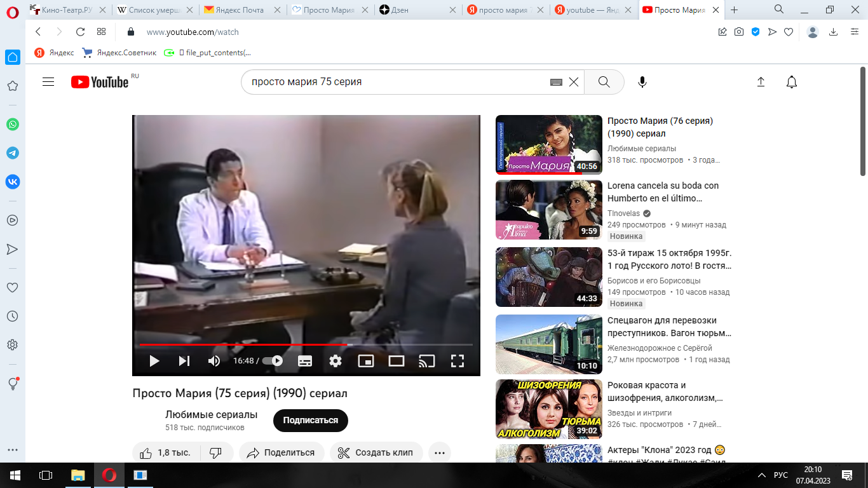
Task: Open Lorena cancela su boda video title
Action: pos(663,192)
